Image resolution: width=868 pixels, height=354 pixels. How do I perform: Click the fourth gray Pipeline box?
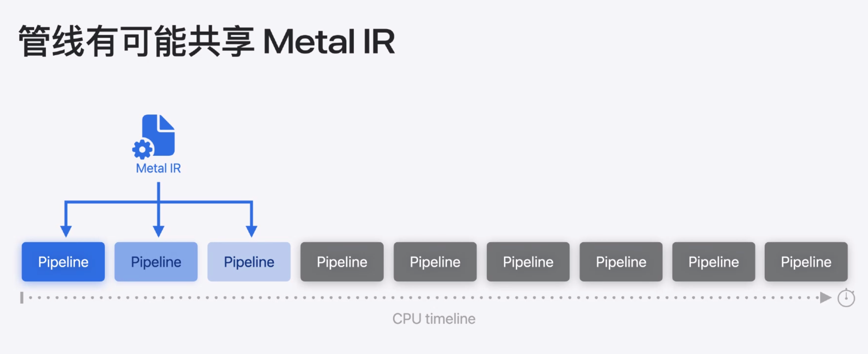(x=621, y=261)
